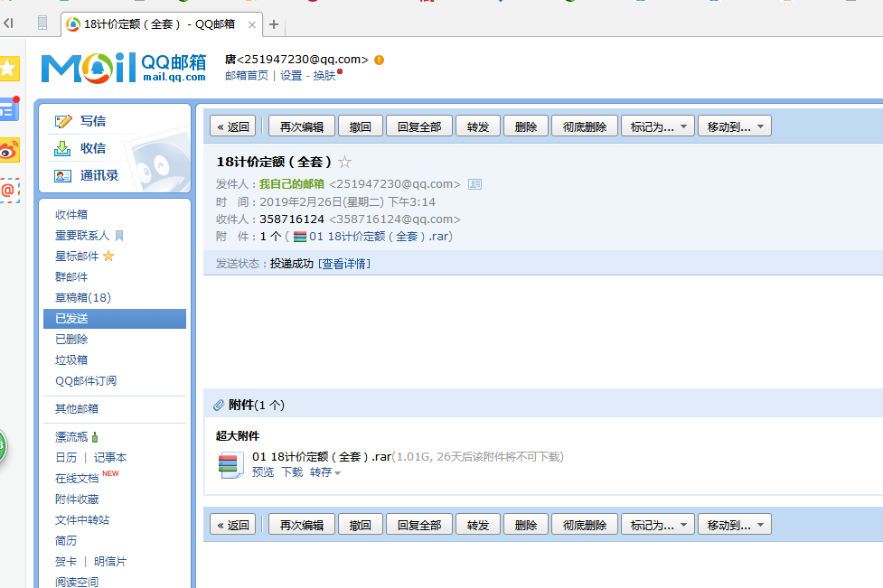This screenshot has width=883, height=588.
Task: Open 记事本 in sidebar
Action: [110, 457]
